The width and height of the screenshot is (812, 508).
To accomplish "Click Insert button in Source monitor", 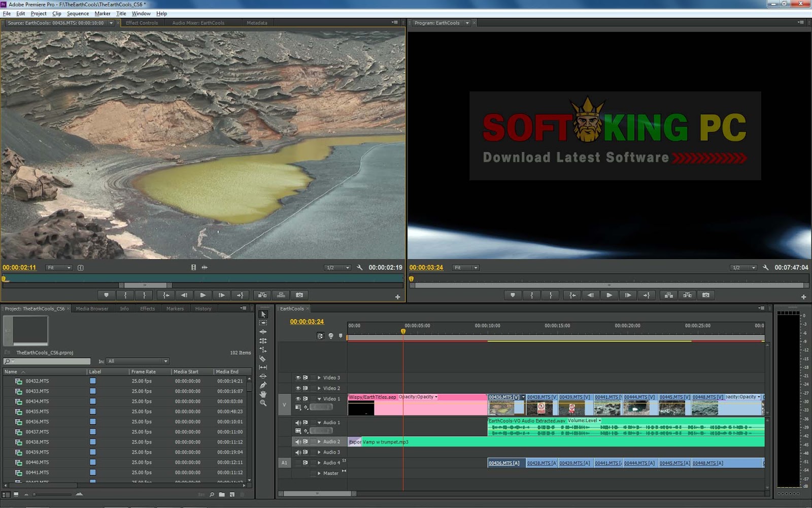I will [x=262, y=295].
